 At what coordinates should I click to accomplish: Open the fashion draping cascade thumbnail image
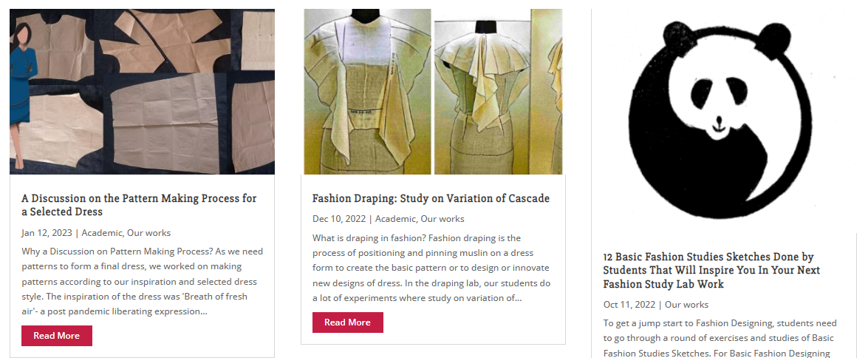point(433,91)
